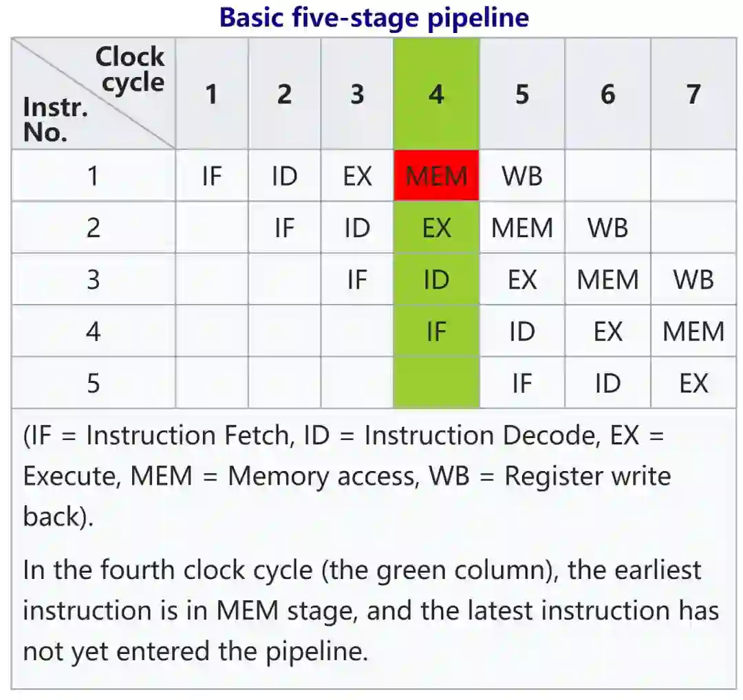
Task: Click the green ID cell in instruction 3 row
Action: pyautogui.click(x=436, y=279)
